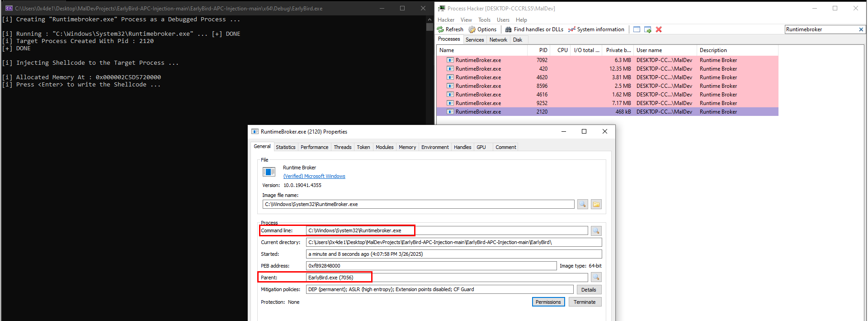Viewport: 868px width, 321px height.
Task: Click the red X terminate toolbar icon
Action: tap(659, 29)
